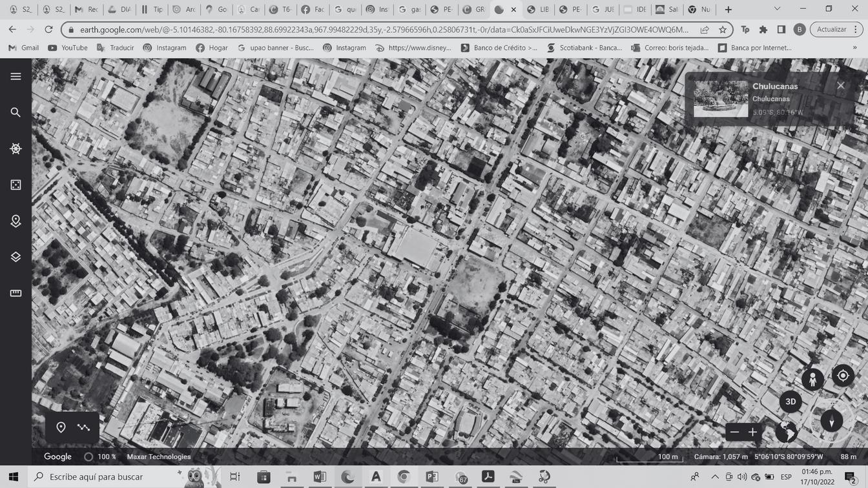Viewport: 868px width, 488px height.
Task: Open the Chulucanas card photo thumbnail
Action: (x=721, y=99)
